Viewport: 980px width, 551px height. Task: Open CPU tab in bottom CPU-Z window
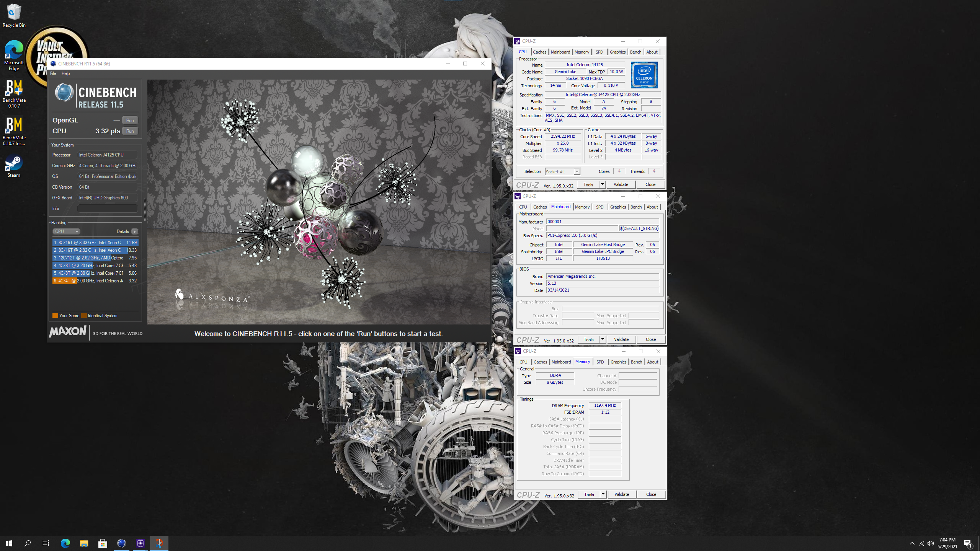click(523, 362)
